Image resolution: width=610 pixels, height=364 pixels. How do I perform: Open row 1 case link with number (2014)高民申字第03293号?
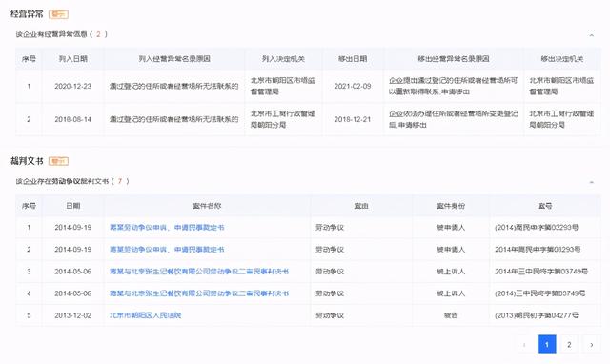click(x=167, y=228)
